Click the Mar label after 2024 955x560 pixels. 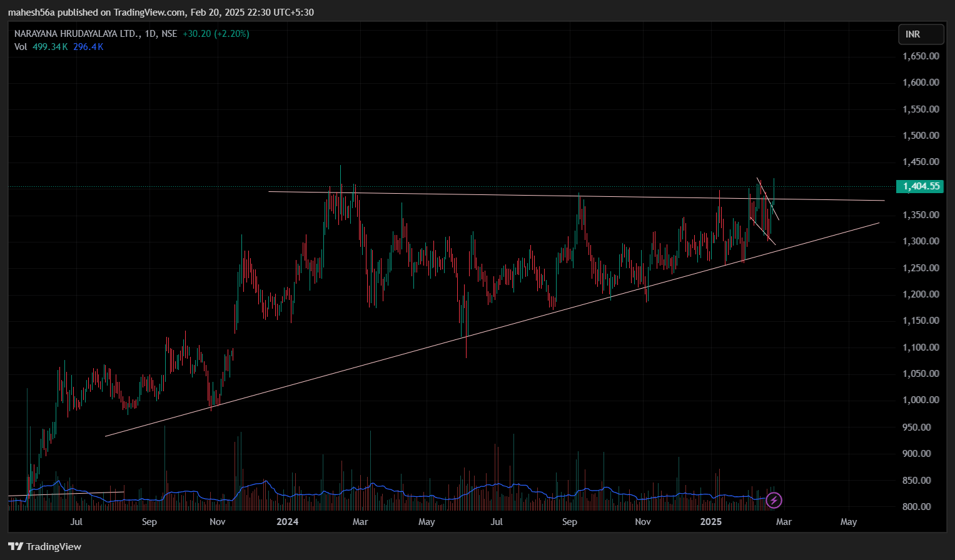(360, 521)
